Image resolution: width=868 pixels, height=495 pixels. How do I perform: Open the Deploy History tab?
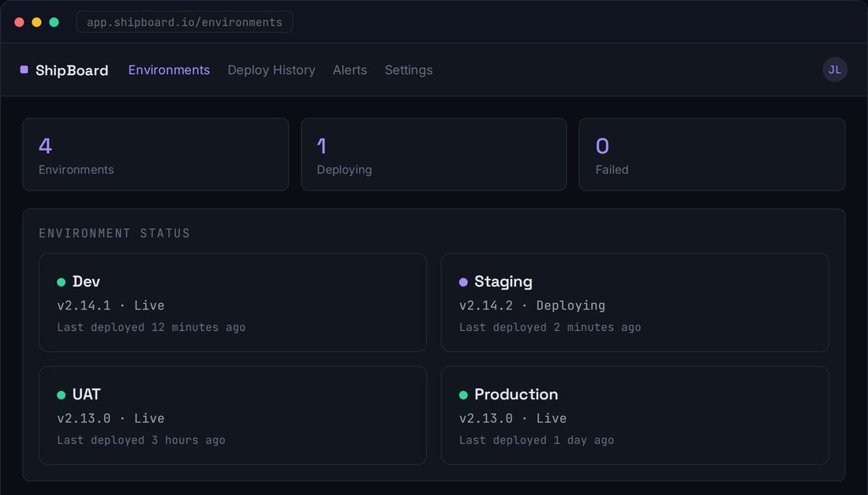point(271,69)
